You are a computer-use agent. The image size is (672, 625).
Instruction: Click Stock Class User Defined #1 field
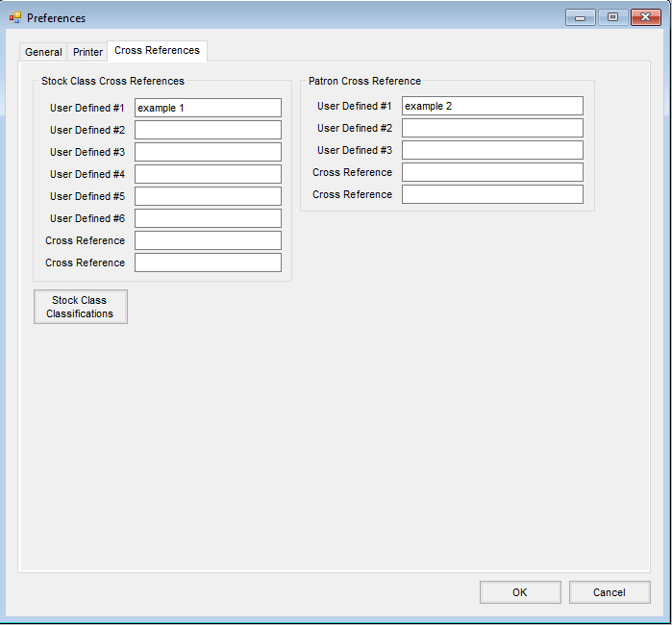[208, 108]
